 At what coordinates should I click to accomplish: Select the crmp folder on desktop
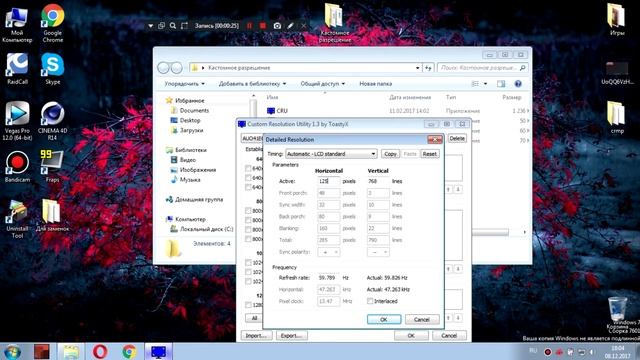(x=617, y=118)
